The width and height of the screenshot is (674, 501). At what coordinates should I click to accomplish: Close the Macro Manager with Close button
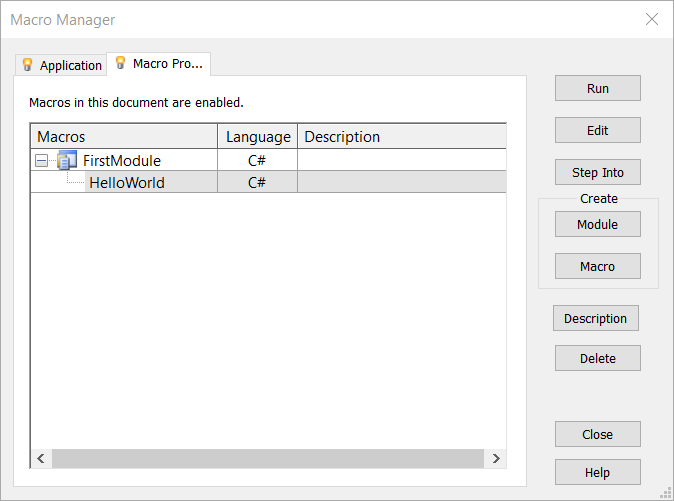click(x=597, y=434)
